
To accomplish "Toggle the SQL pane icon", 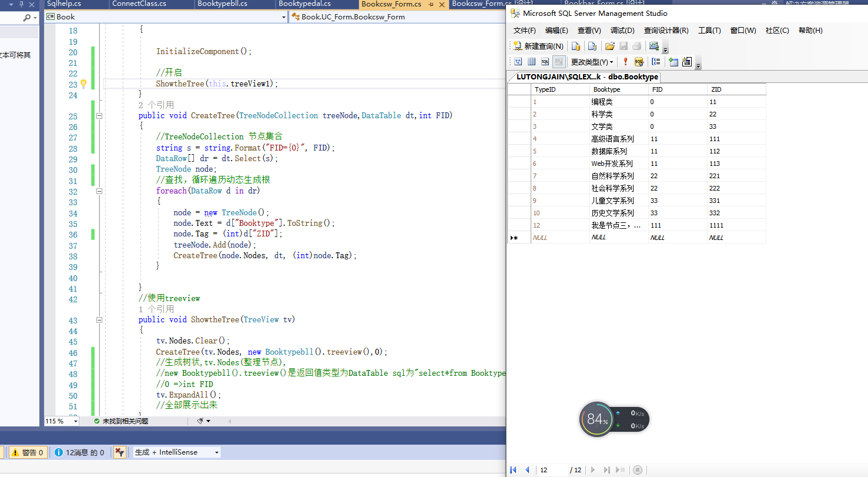I will (545, 62).
